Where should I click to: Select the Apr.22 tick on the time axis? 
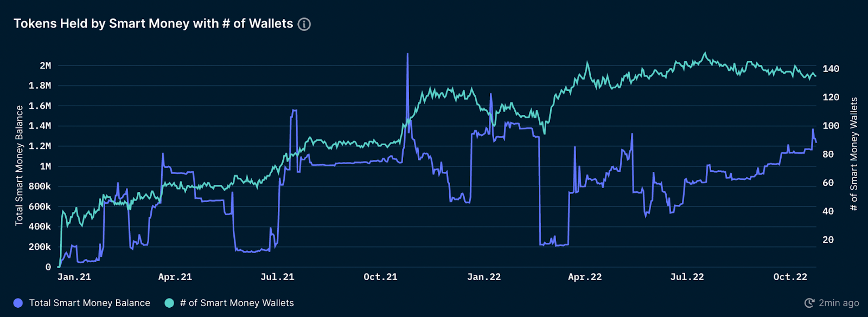(x=585, y=277)
